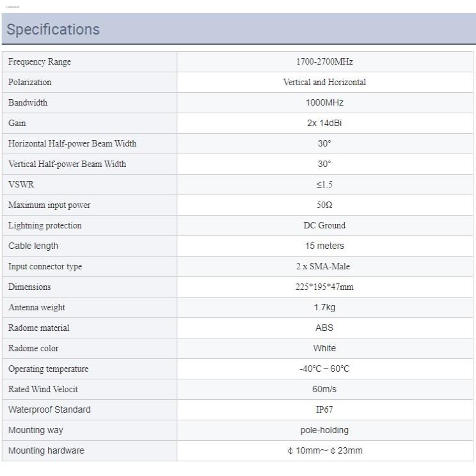This screenshot has width=476, height=476.
Task: Click the Frequency Range label
Action: click(40, 62)
